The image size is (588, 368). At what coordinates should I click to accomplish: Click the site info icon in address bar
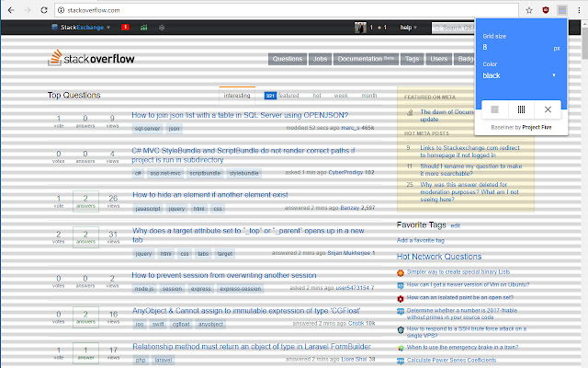(62, 10)
